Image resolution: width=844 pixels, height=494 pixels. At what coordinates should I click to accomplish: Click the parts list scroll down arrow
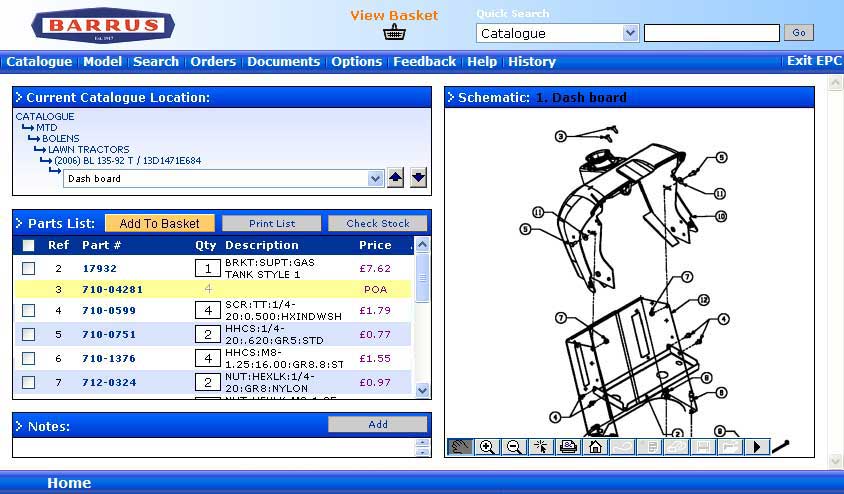click(423, 390)
